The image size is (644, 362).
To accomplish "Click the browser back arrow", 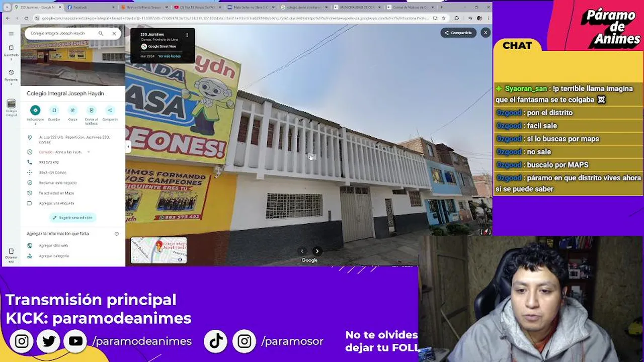I will click(7, 18).
